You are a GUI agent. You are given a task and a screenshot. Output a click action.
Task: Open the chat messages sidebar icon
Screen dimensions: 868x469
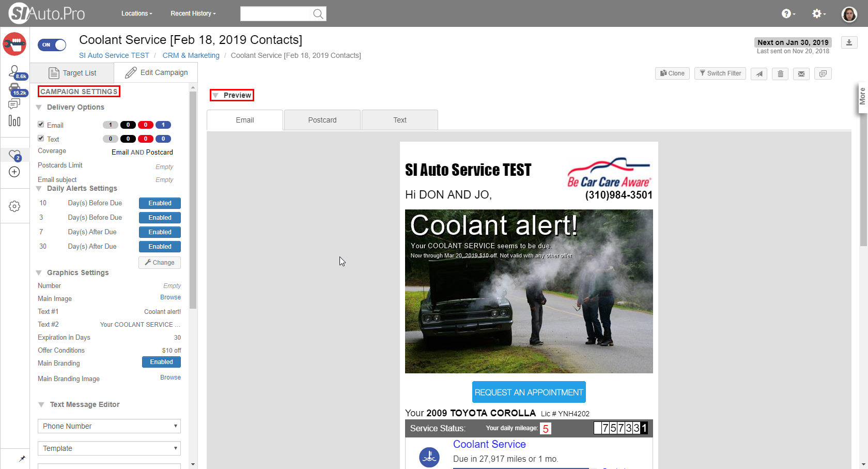tap(14, 104)
